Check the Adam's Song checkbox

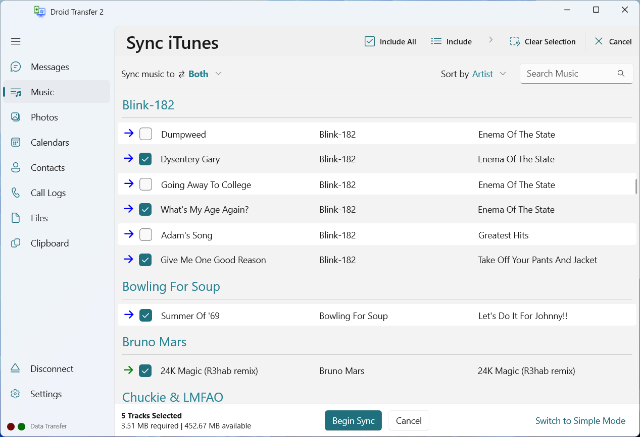[x=145, y=235]
